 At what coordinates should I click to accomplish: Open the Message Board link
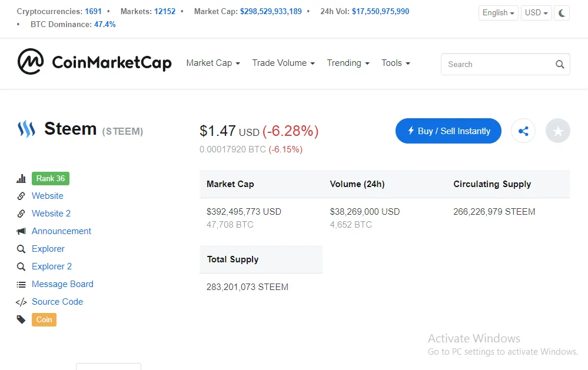point(62,284)
